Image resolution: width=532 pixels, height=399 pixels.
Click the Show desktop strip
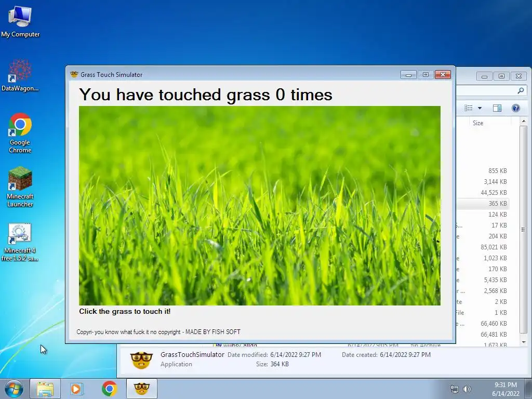(528, 389)
